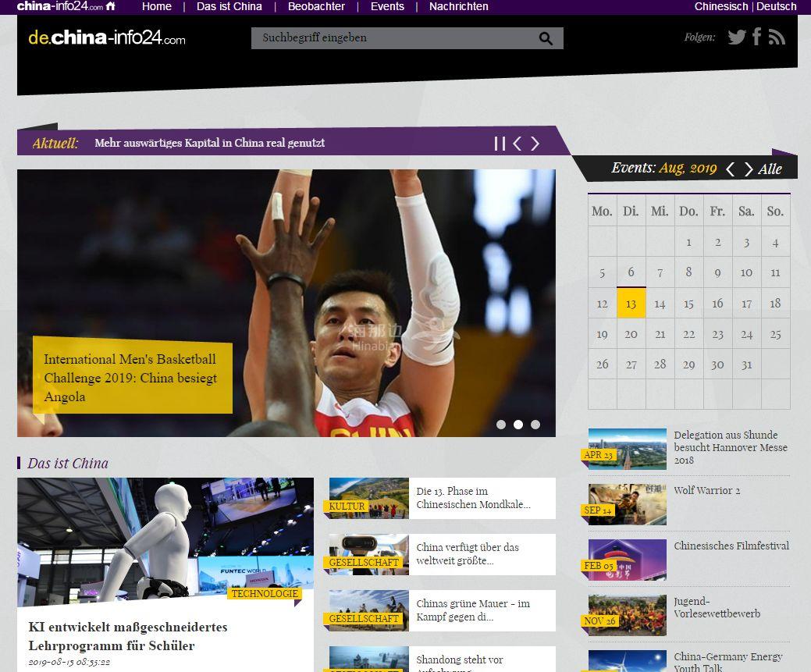Click the Twitter follow icon
Image resolution: width=811 pixels, height=672 pixels.
pyautogui.click(x=736, y=37)
